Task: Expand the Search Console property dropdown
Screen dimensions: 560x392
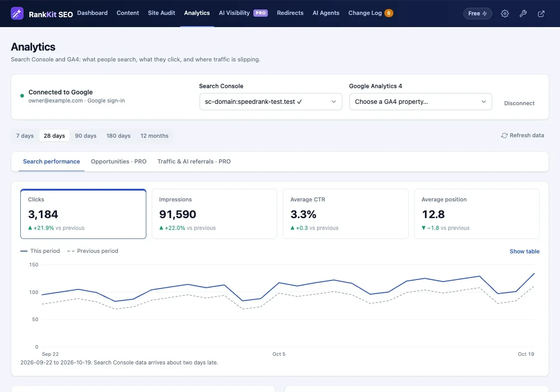Action: pyautogui.click(x=271, y=102)
